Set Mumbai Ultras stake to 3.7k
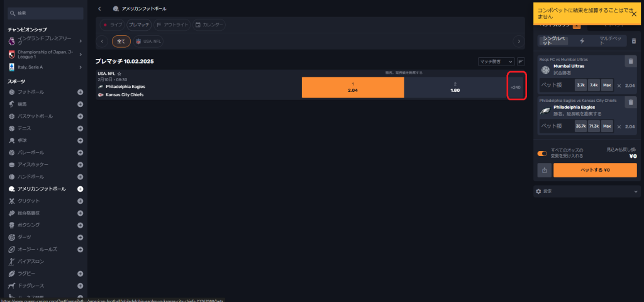This screenshot has width=644, height=302. pyautogui.click(x=580, y=86)
